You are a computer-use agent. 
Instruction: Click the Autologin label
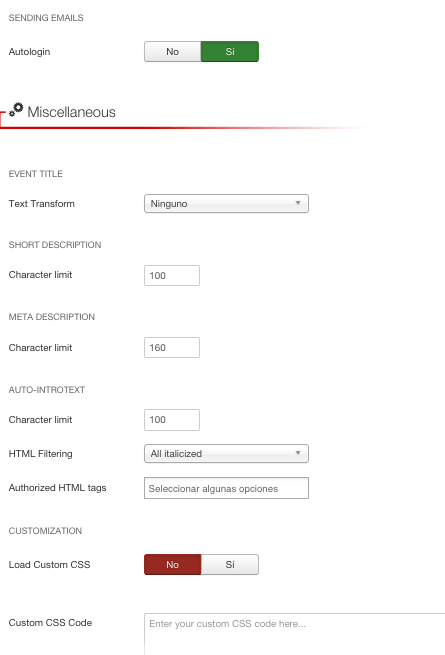[x=29, y=52]
